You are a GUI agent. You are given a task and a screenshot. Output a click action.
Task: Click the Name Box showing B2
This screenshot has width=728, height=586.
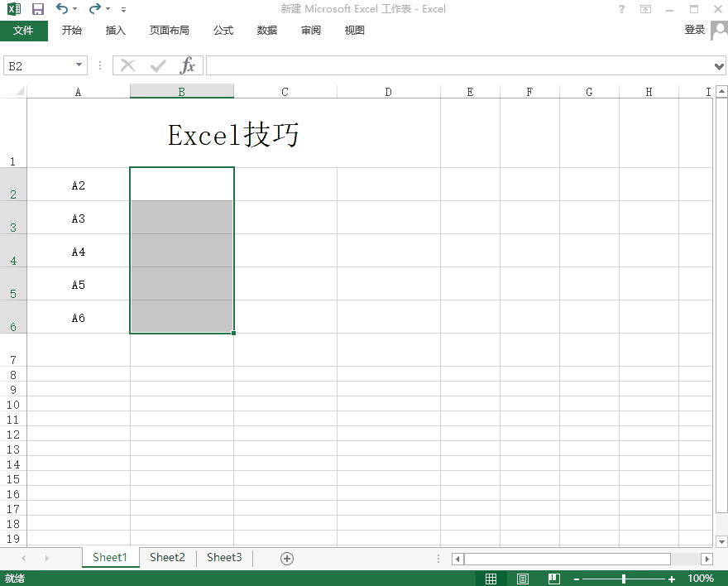pyautogui.click(x=40, y=66)
